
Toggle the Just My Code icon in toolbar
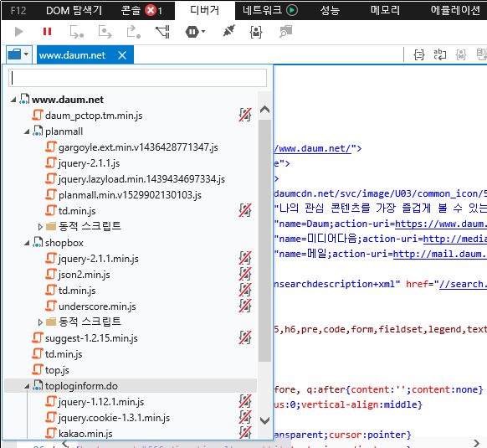[256, 32]
